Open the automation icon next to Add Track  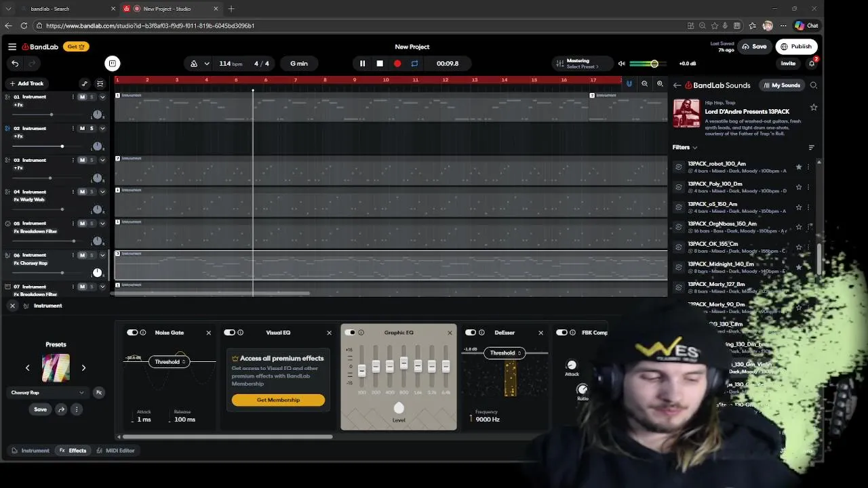point(85,84)
